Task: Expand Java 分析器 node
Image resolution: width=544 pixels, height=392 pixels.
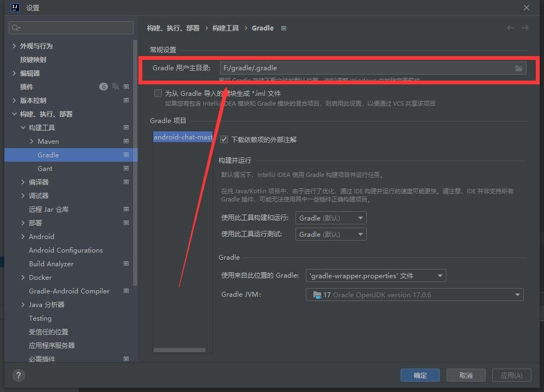Action: [x=23, y=305]
